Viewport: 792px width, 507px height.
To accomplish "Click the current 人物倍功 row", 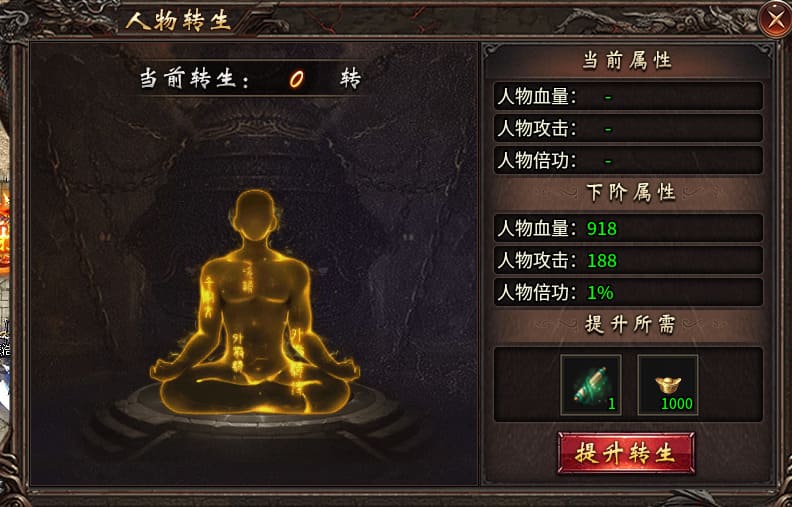I will 628,160.
